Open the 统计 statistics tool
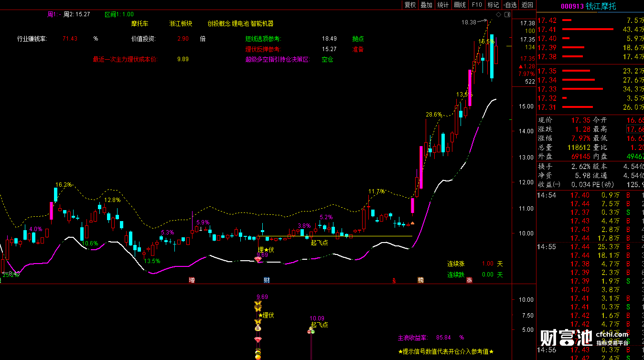644x360 pixels. [443, 5]
